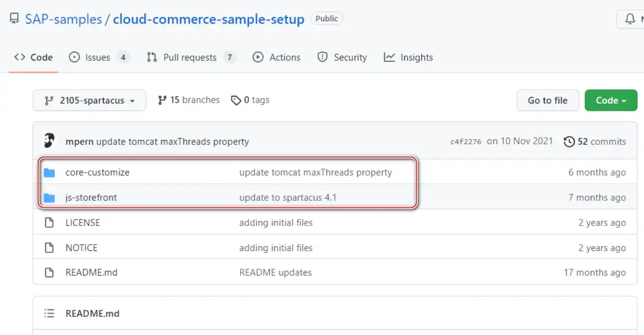644x335 pixels.
Task: Open commit hash c4f2276
Action: 466,142
